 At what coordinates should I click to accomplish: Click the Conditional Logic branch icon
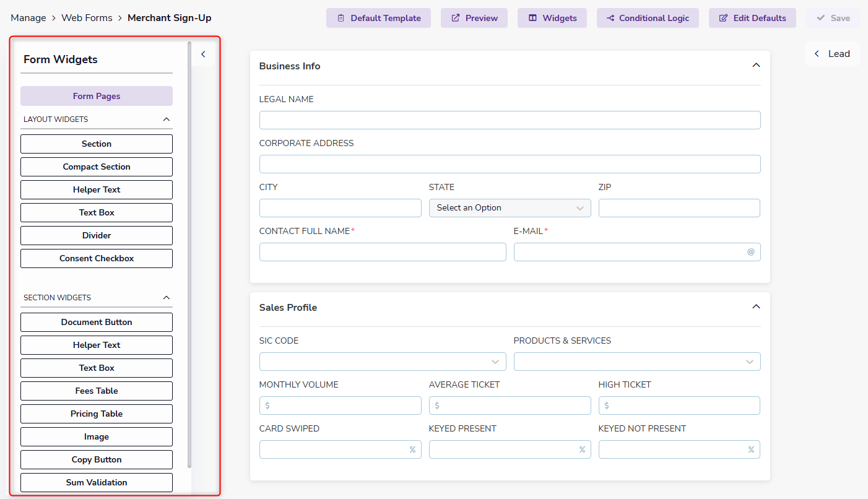pos(610,18)
